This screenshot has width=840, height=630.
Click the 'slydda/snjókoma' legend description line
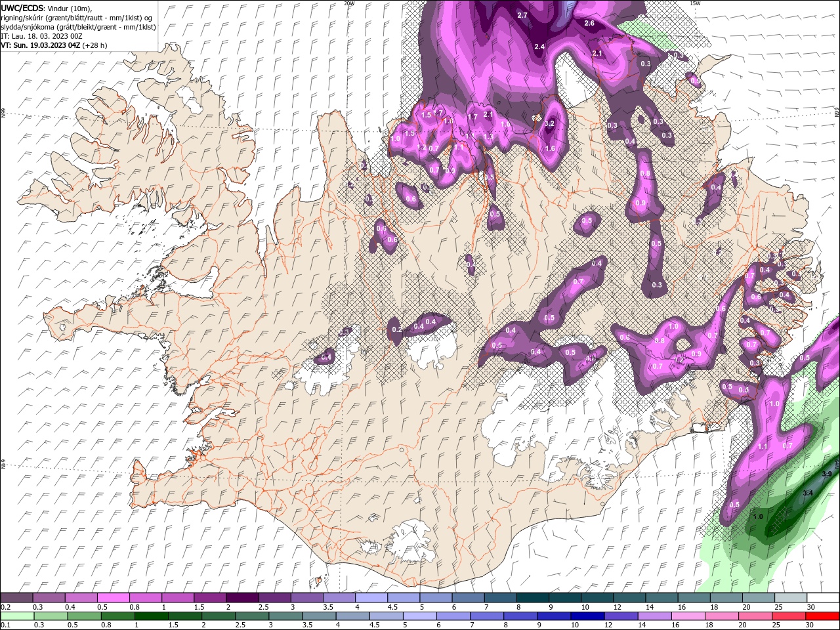tap(78, 27)
